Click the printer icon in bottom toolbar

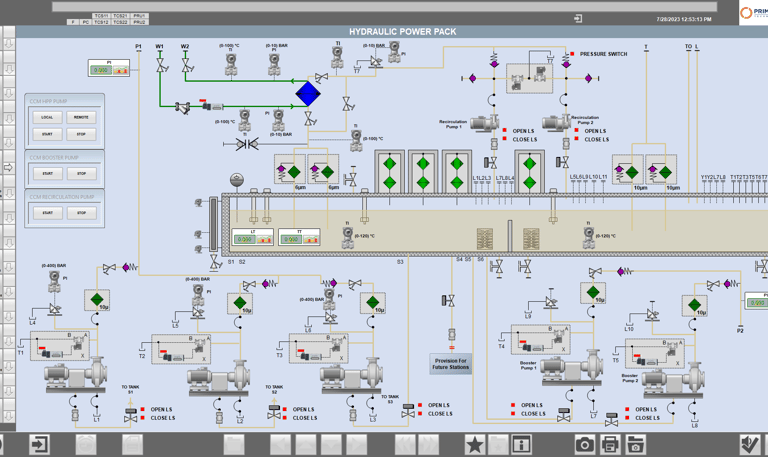point(610,445)
